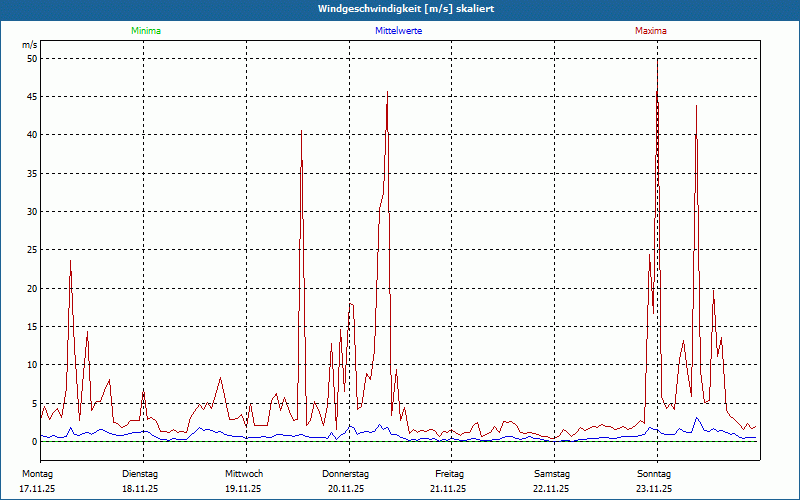Click the 17.11.25 date label
The height and width of the screenshot is (500, 800).
tap(37, 489)
